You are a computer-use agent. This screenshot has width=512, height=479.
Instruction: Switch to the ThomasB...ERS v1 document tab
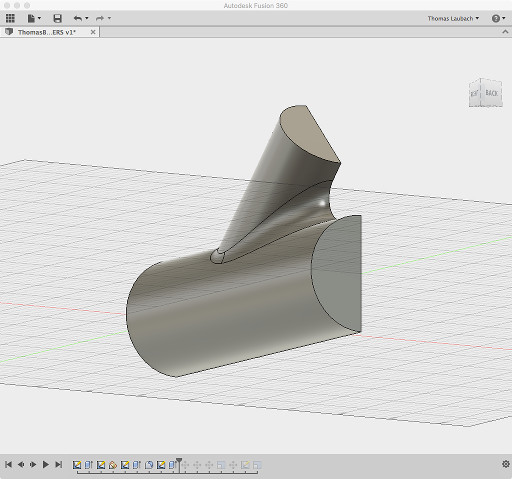[47, 32]
